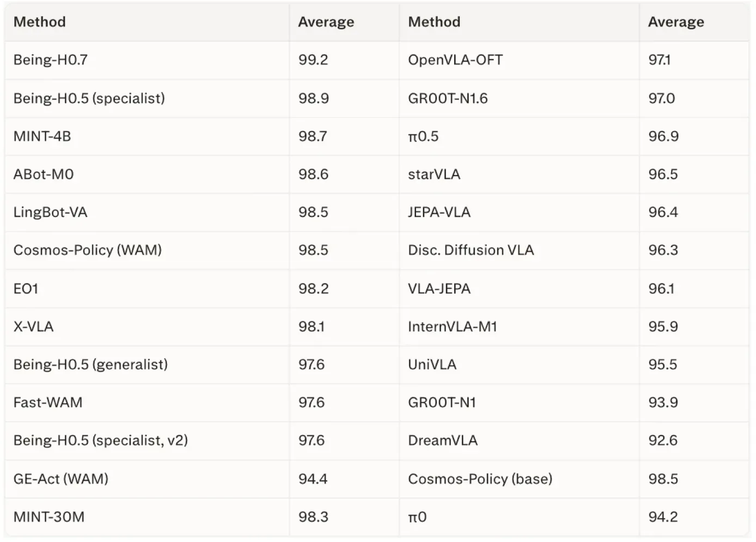Click the left Method column header
Image resolution: width=756 pixels, height=542 pixels.
[147, 22]
